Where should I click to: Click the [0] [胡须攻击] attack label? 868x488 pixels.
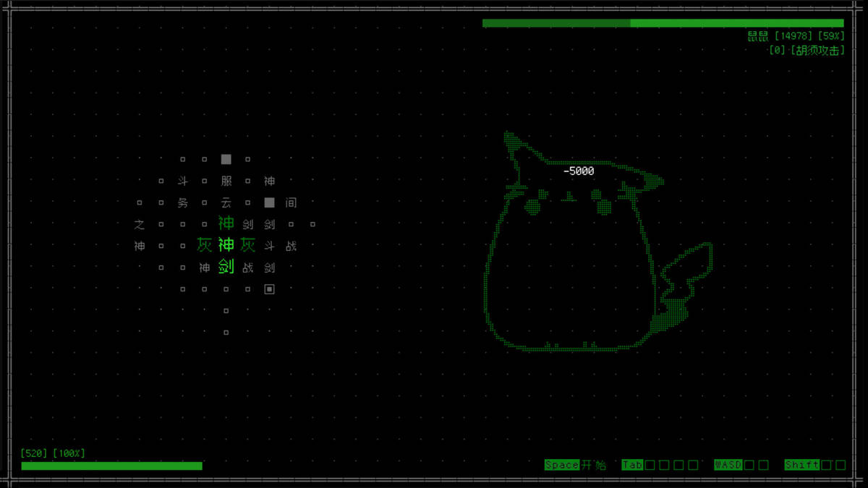[807, 51]
